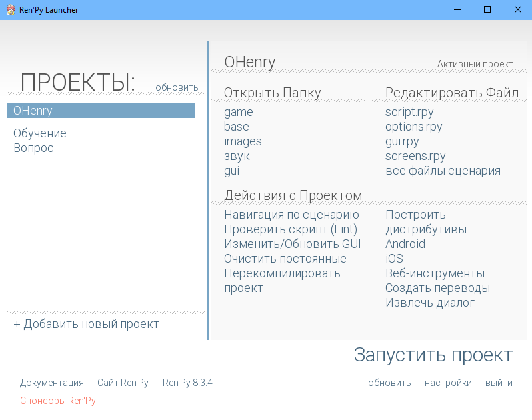Open Документация link
Image resolution: width=532 pixels, height=420 pixels.
pos(51,383)
